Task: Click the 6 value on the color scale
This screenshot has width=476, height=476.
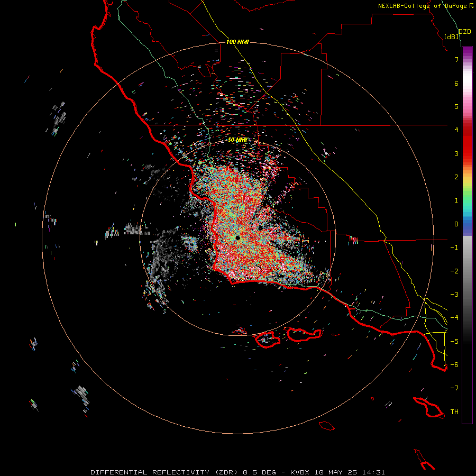Action: pyautogui.click(x=456, y=83)
